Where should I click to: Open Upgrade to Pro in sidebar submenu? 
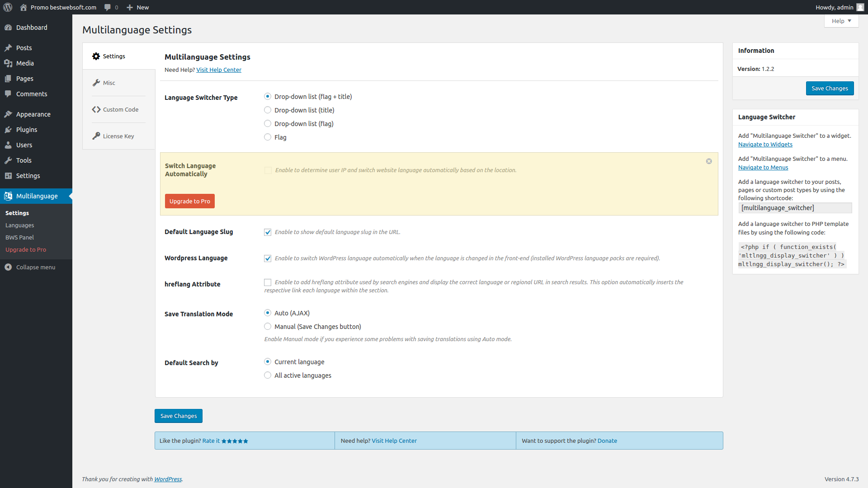[x=26, y=249]
